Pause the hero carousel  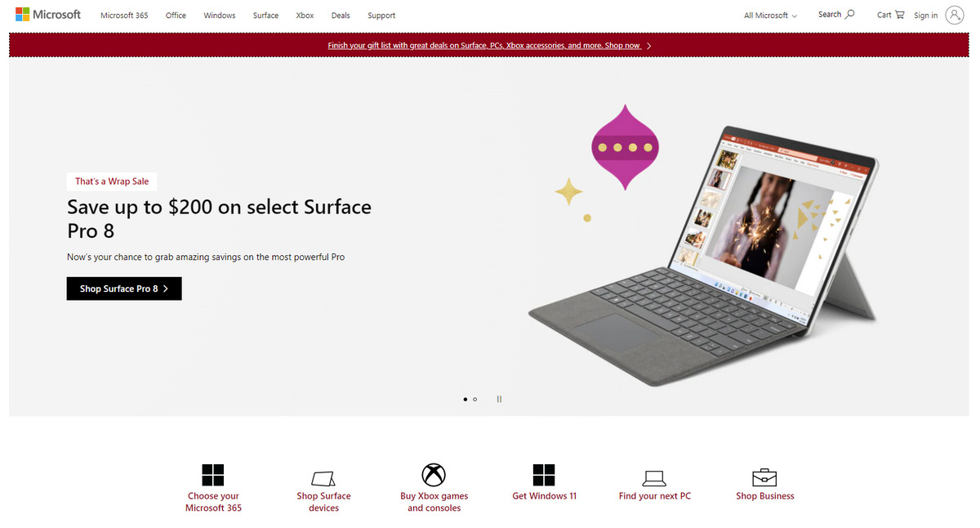pos(499,400)
